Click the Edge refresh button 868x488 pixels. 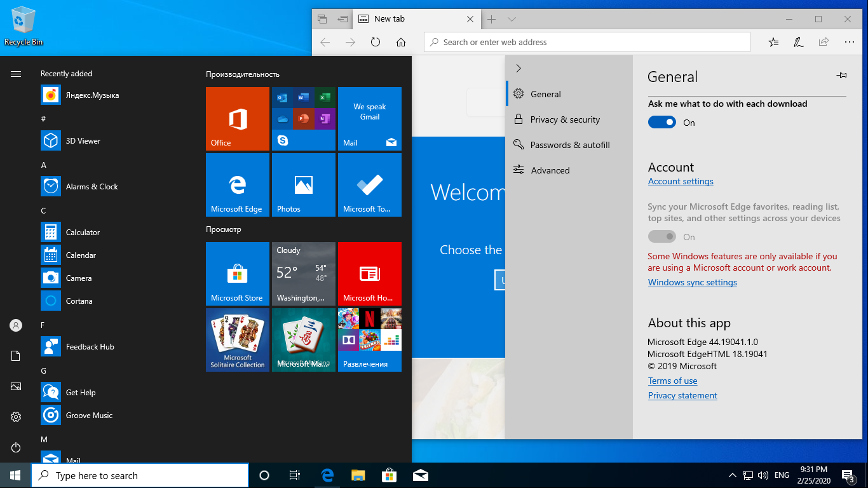pyautogui.click(x=376, y=42)
